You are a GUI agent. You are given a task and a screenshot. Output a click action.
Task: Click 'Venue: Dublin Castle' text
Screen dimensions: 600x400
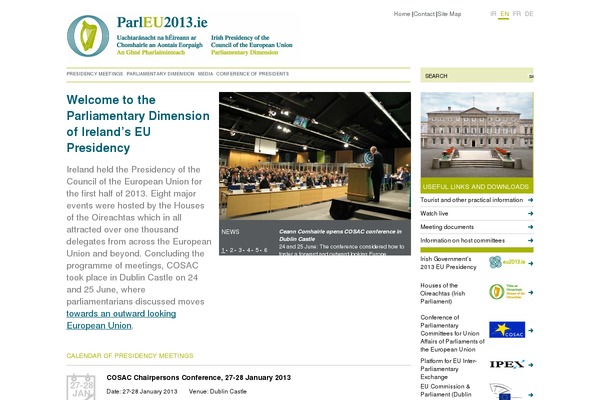[x=218, y=392]
